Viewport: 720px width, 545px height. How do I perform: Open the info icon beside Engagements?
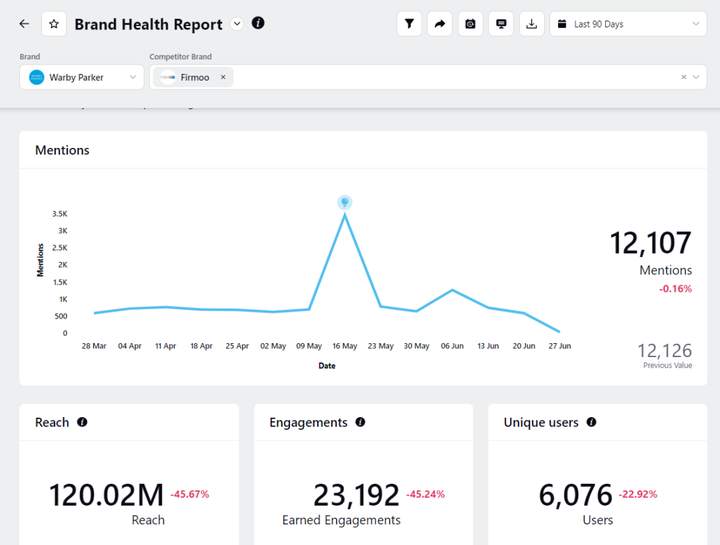(x=360, y=422)
